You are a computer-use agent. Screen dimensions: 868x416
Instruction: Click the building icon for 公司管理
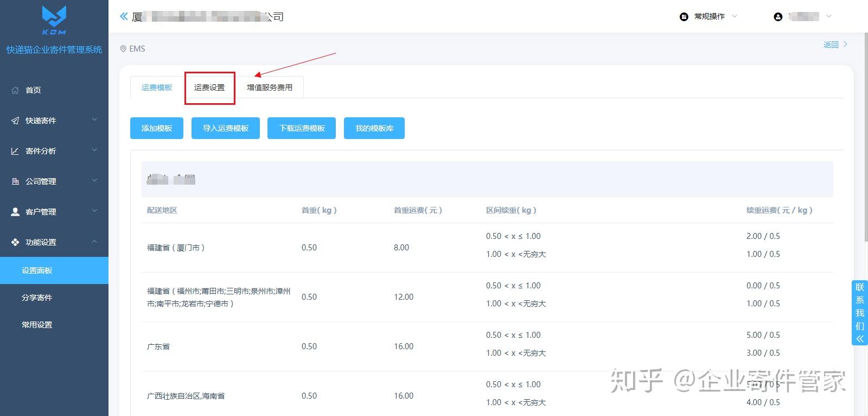coord(15,181)
